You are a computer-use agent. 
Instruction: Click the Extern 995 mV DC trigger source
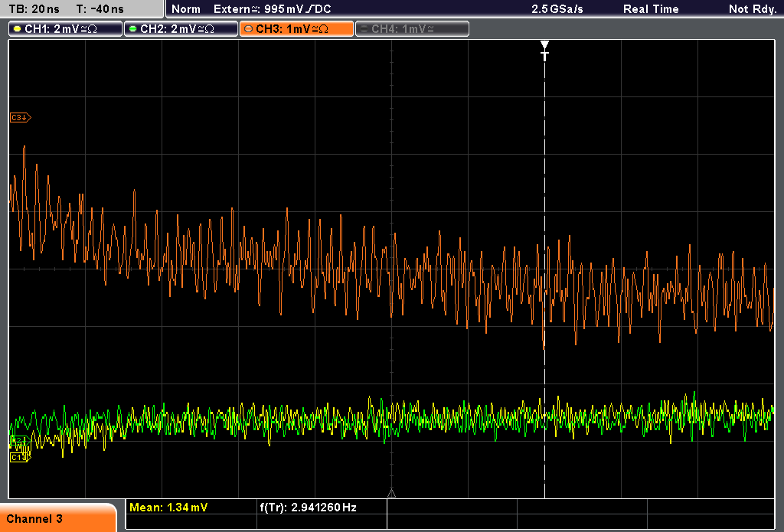point(272,9)
